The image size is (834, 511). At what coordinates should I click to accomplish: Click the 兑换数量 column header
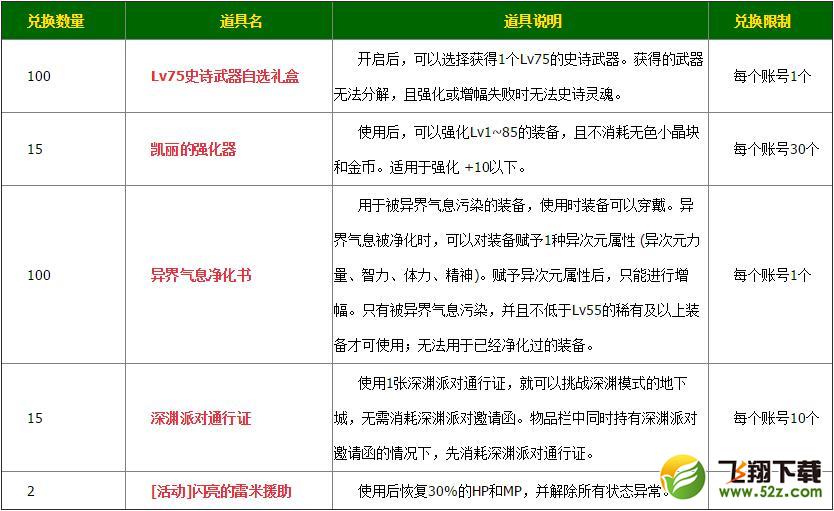[56, 21]
